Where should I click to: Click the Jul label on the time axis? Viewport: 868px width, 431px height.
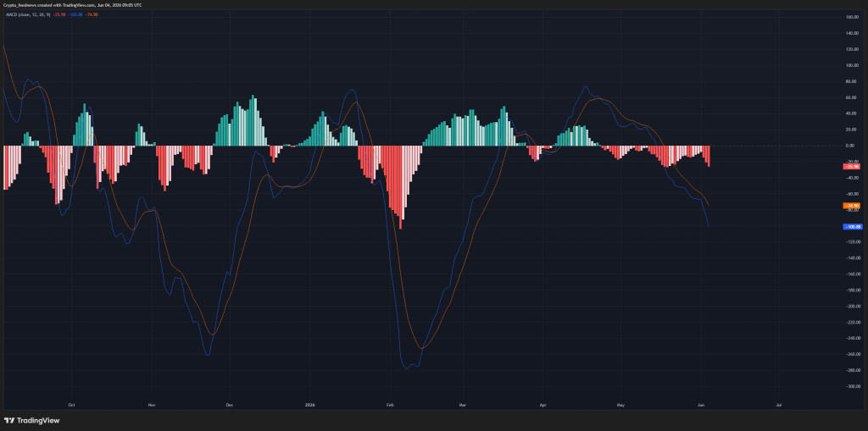779,405
